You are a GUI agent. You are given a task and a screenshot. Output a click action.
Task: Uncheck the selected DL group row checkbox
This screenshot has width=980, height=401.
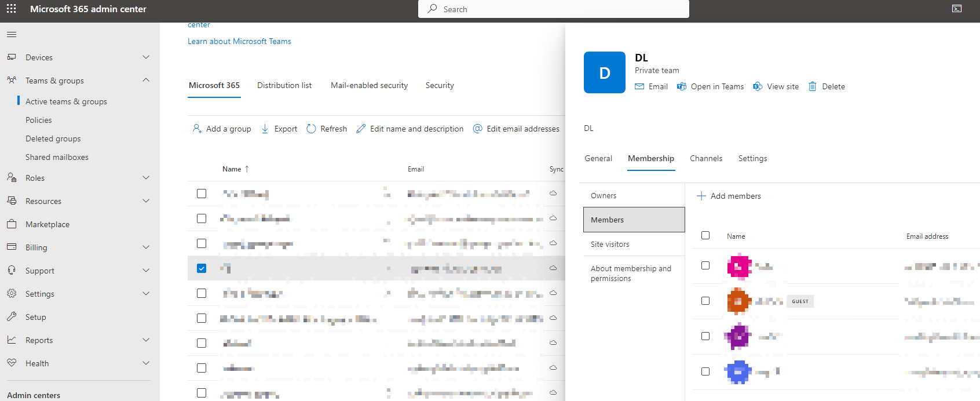202,268
